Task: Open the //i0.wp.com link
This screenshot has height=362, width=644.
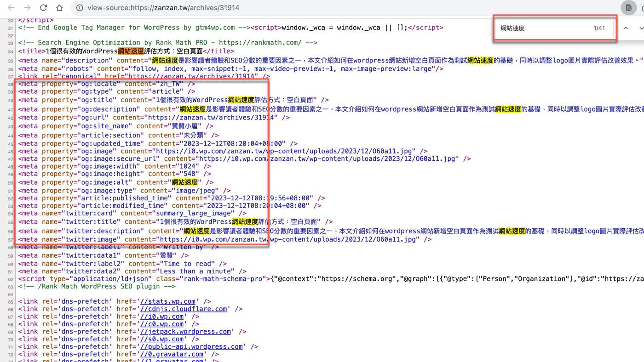Action: (x=162, y=317)
